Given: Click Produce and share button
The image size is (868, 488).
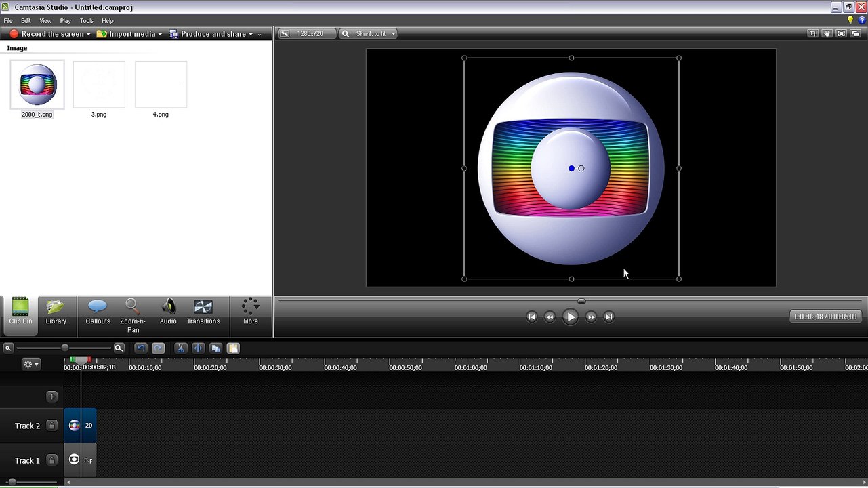Looking at the screenshot, I should tap(207, 34).
